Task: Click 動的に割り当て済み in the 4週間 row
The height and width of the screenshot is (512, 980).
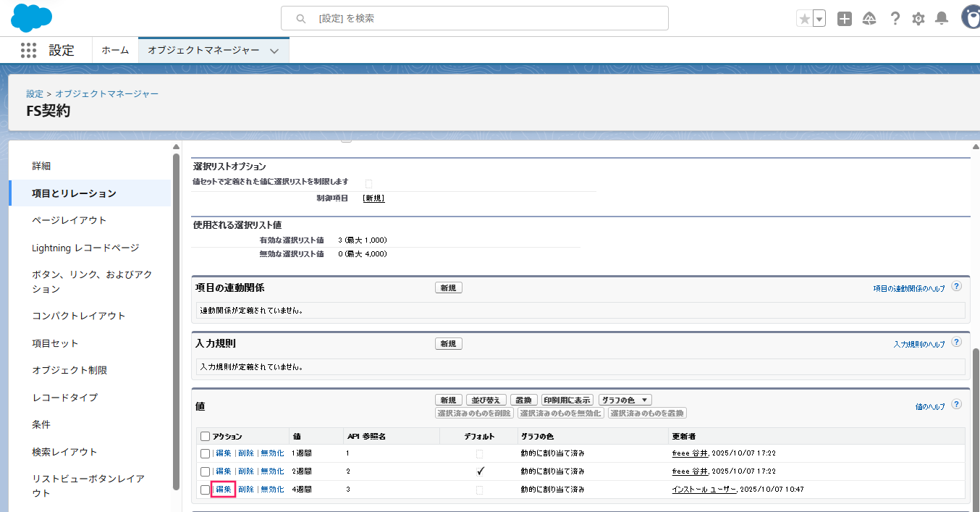Action: pos(552,490)
